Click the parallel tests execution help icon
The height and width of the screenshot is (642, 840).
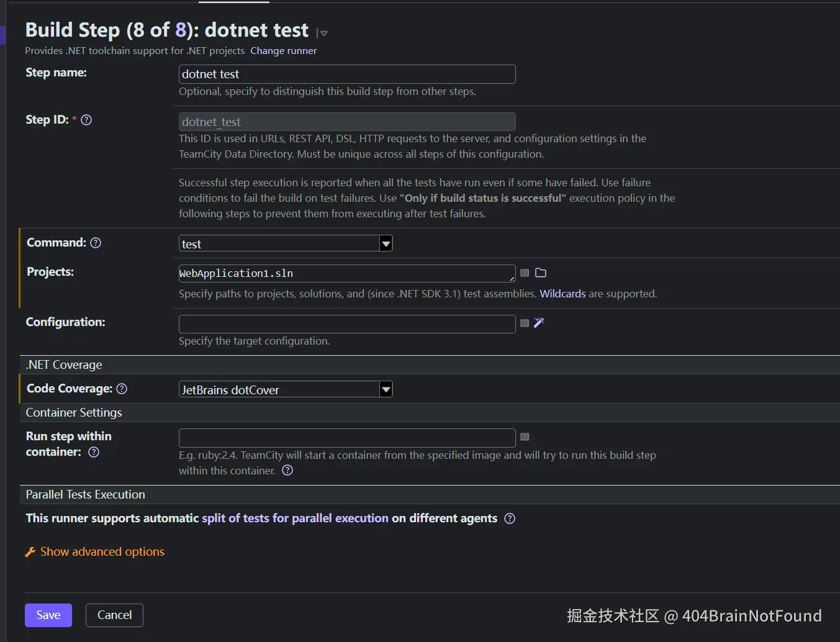[510, 518]
